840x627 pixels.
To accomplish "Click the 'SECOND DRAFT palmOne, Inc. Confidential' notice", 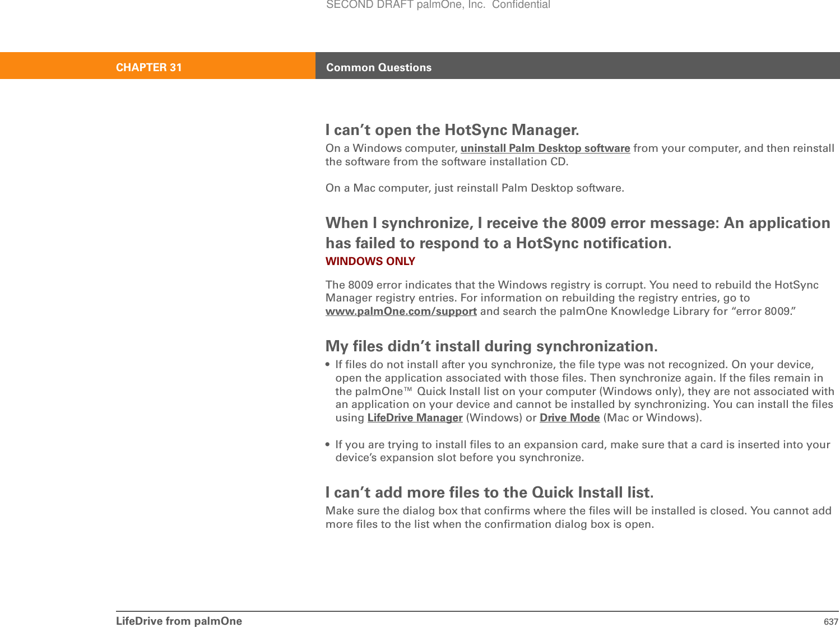I will click(438, 5).
